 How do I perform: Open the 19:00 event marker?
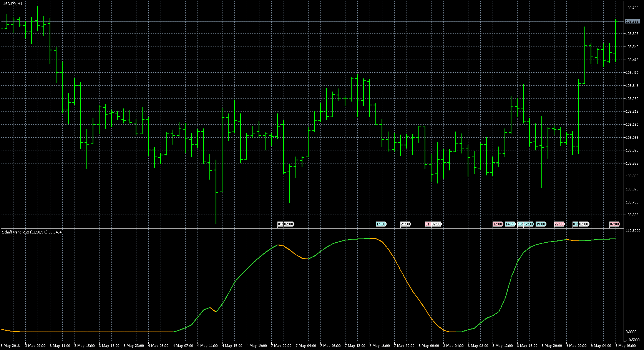tap(541, 224)
